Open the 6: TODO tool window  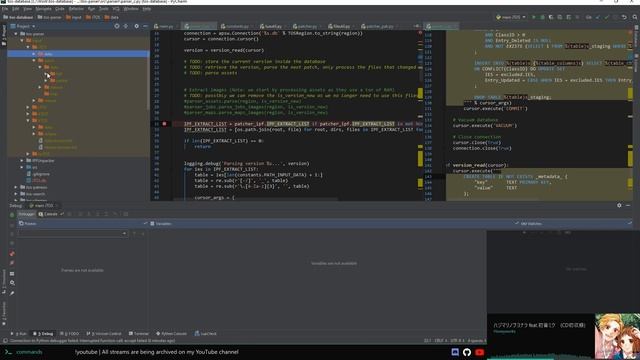click(69, 333)
